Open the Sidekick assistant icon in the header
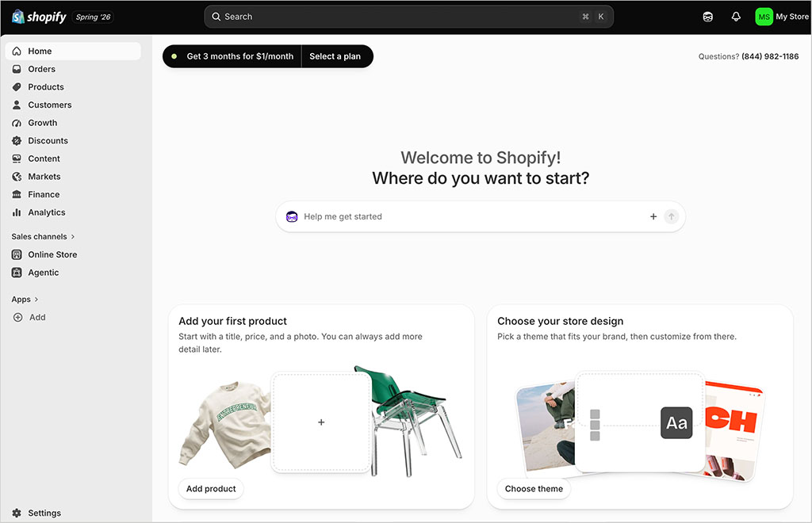Screen dimensions: 812x523 click(707, 17)
